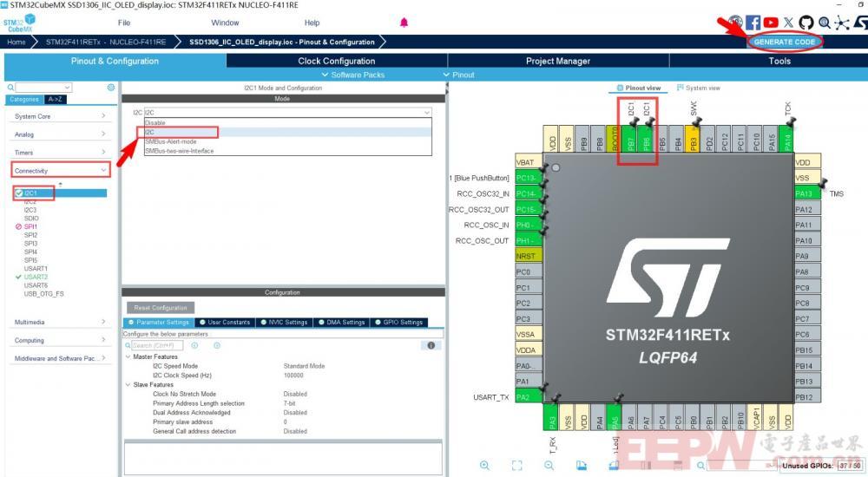The height and width of the screenshot is (477, 868).
Task: Open the NVIC Settings tab
Action: (x=284, y=322)
